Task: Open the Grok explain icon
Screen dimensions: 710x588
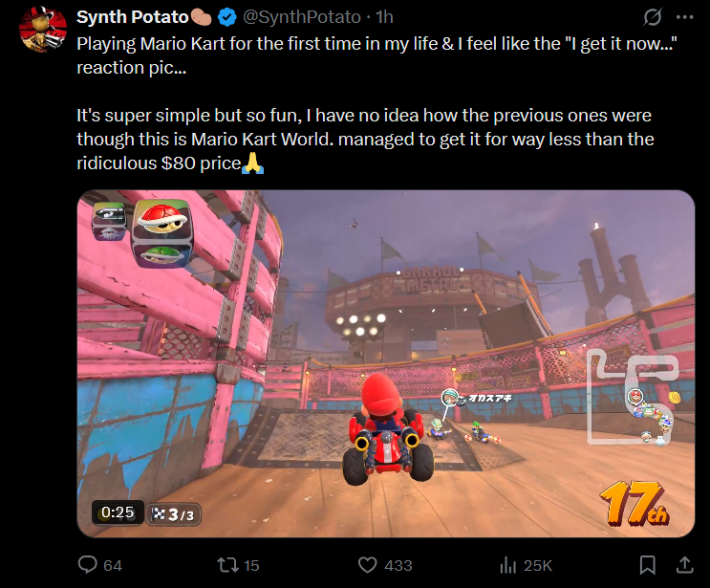Action: [x=653, y=17]
